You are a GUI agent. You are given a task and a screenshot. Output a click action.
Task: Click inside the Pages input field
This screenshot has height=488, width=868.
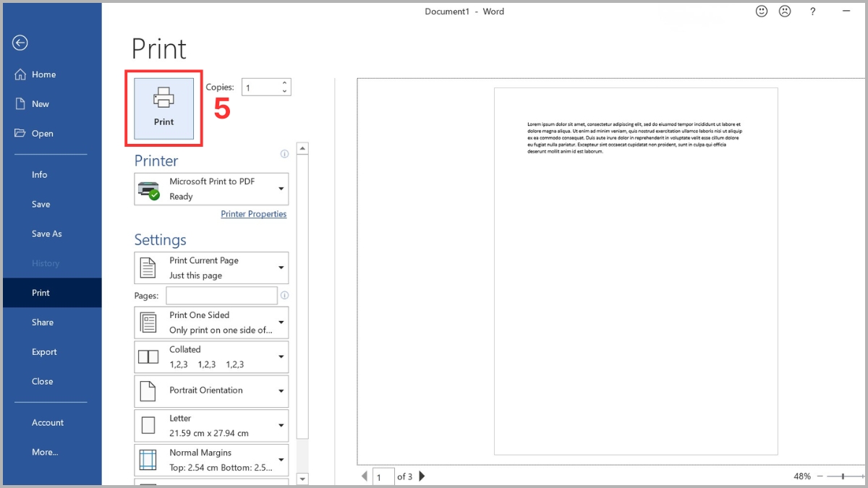[221, 295]
